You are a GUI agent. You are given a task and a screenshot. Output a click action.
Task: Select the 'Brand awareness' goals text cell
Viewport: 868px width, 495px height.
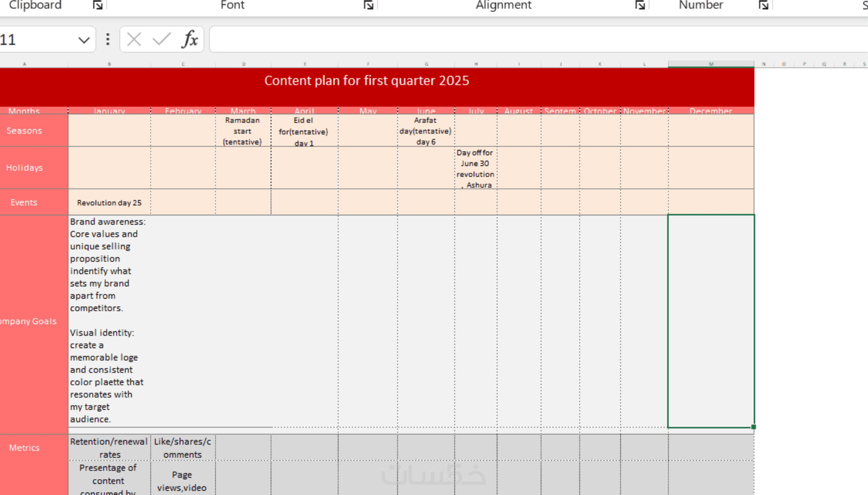click(109, 320)
